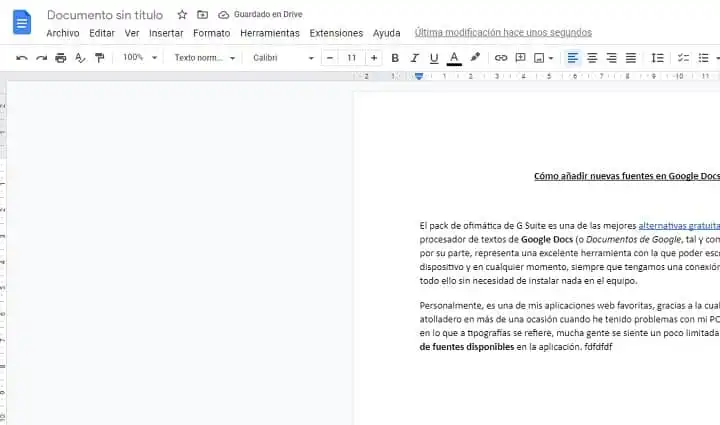
Task: Open the Formato menu
Action: point(212,33)
